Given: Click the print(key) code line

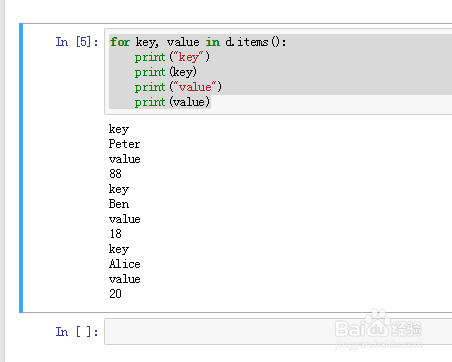Looking at the screenshot, I should point(166,72).
